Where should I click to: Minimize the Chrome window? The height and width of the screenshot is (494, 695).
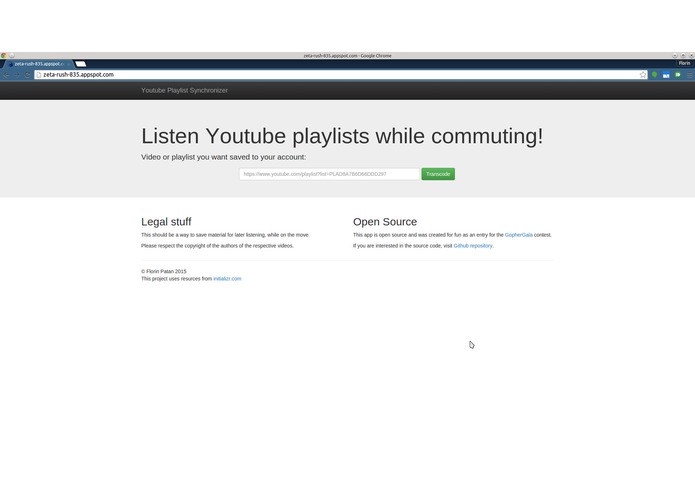tap(675, 55)
